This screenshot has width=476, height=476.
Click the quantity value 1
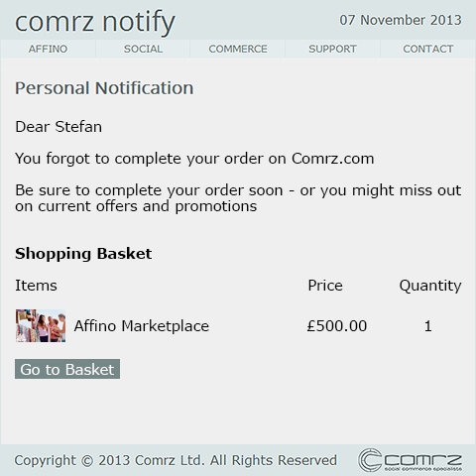pos(428,326)
